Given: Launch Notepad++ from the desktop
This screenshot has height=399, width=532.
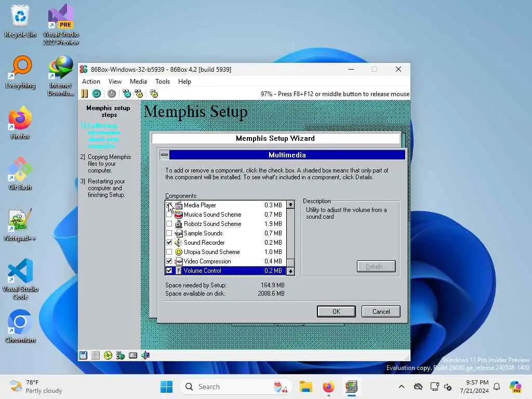Looking at the screenshot, I should tap(20, 224).
